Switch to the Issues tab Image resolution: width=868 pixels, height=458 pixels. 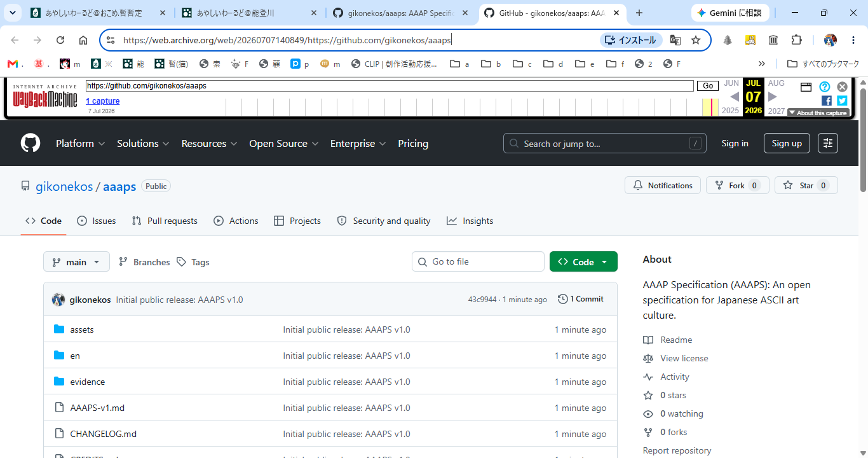tap(97, 221)
